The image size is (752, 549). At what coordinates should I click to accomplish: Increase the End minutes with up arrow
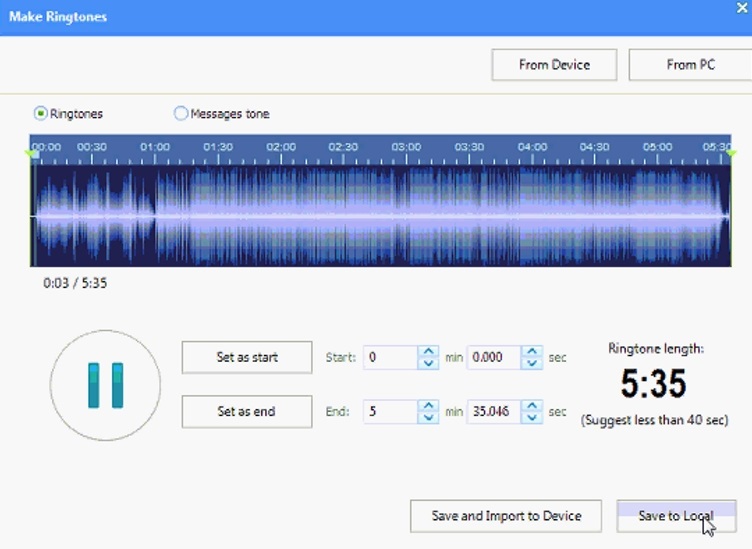[x=428, y=406]
